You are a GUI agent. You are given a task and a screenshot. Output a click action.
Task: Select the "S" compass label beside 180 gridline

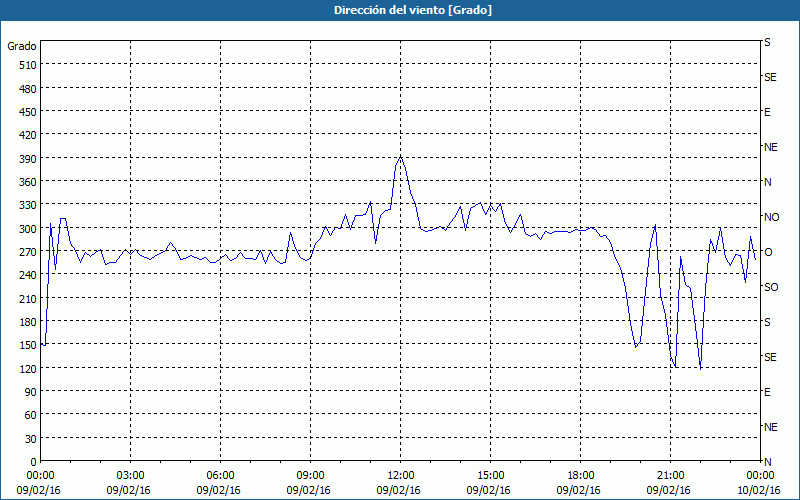[767, 322]
